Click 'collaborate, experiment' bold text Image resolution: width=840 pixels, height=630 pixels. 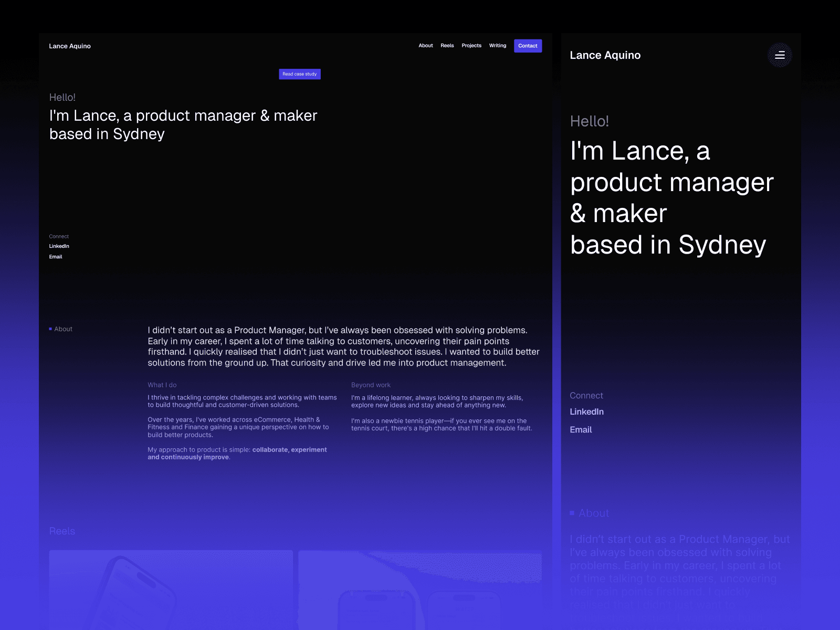click(x=289, y=449)
